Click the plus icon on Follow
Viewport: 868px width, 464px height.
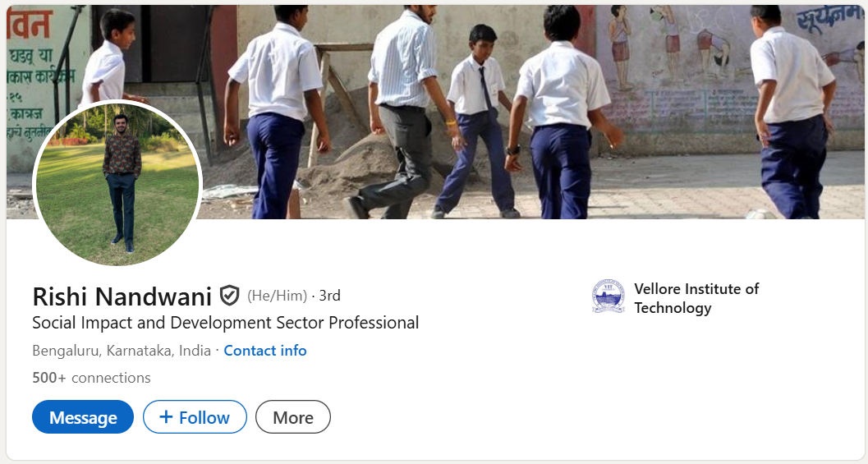click(166, 417)
